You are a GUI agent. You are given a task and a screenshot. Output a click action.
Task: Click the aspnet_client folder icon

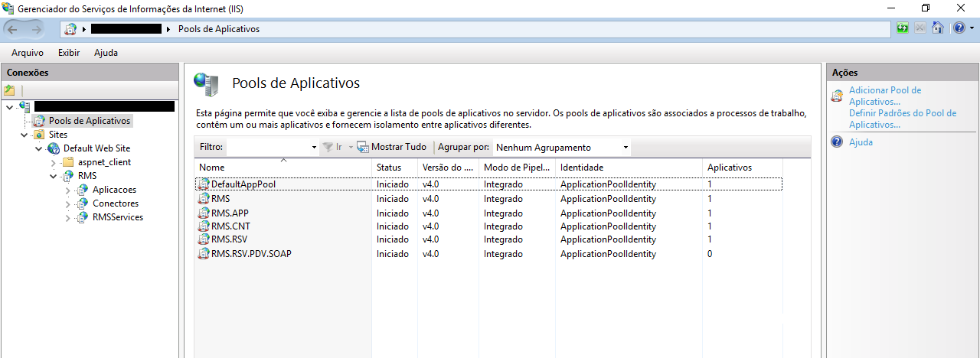[68, 162]
